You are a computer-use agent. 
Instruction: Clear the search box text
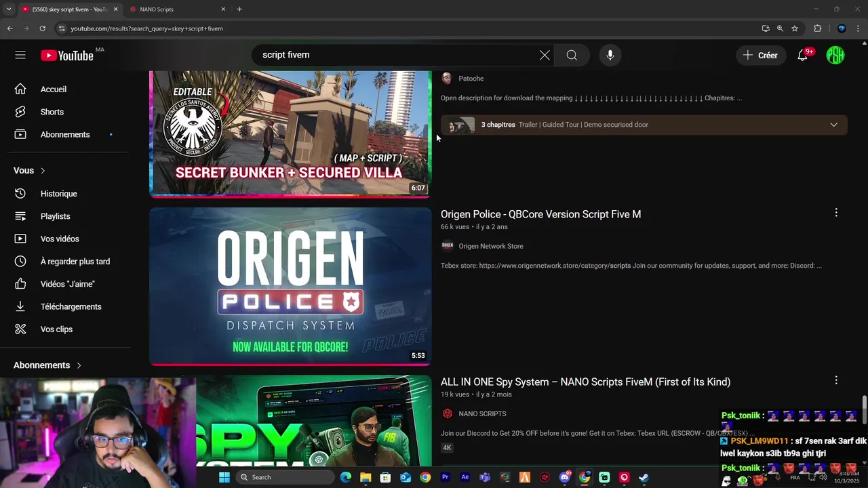click(x=545, y=55)
